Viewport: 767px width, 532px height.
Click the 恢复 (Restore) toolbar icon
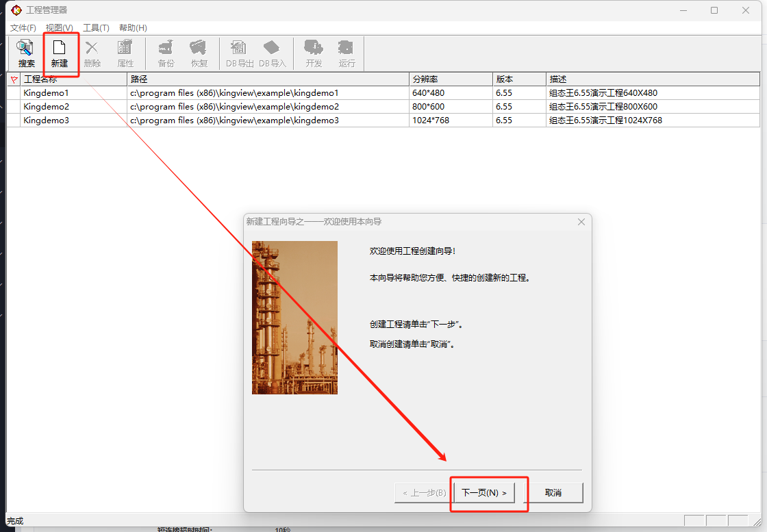pos(199,53)
